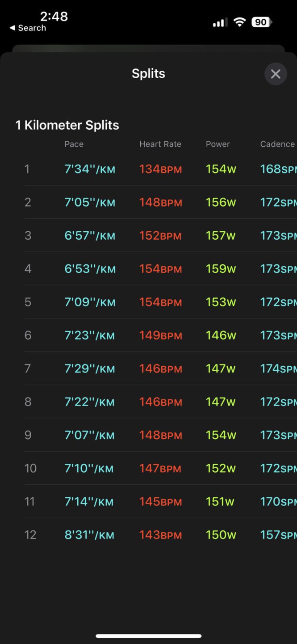Tap the Cadence column header

tap(277, 144)
